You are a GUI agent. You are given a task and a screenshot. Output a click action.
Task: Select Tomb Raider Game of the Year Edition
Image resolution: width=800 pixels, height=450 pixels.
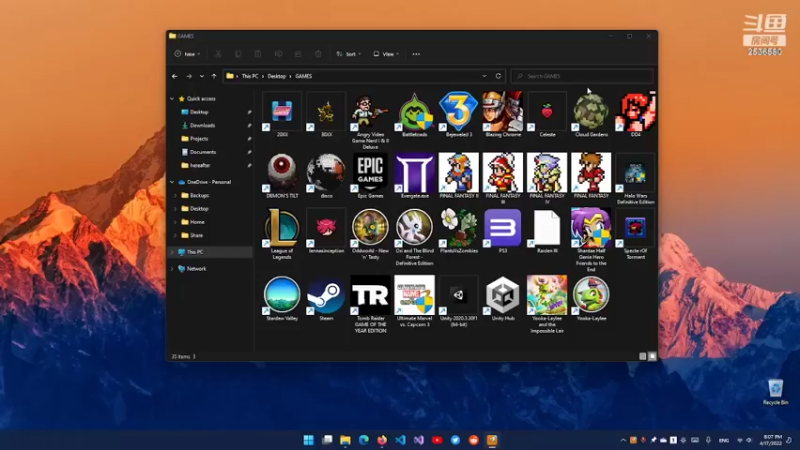[x=370, y=303]
